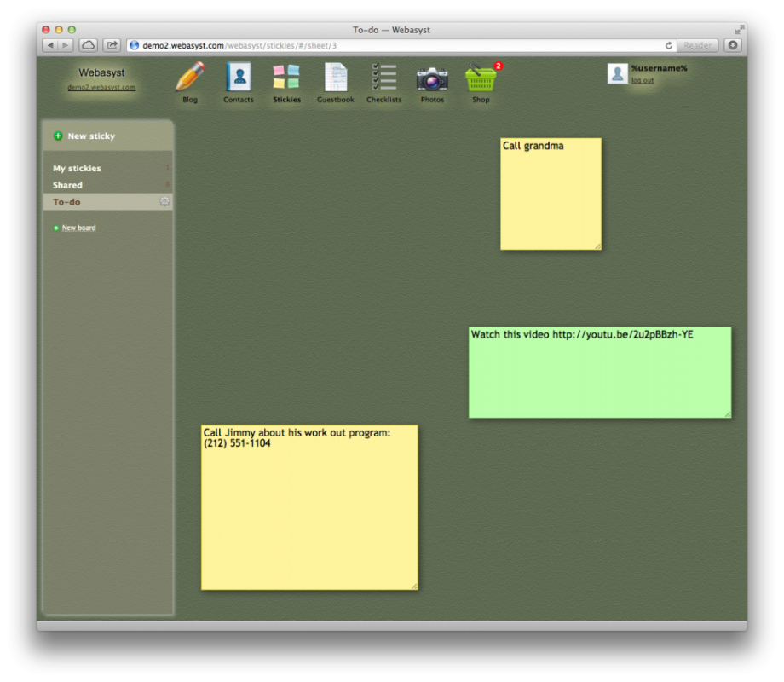
Task: Open the Stickies app icon
Action: 286,78
